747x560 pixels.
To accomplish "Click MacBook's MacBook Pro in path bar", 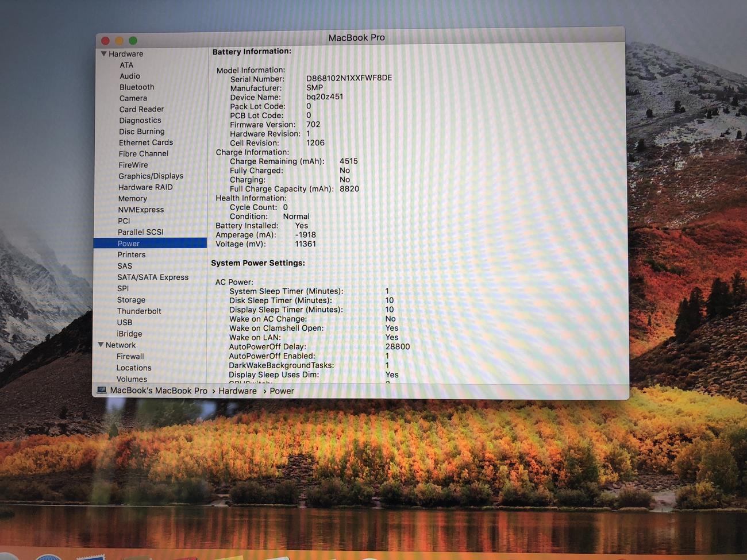I will (x=159, y=391).
